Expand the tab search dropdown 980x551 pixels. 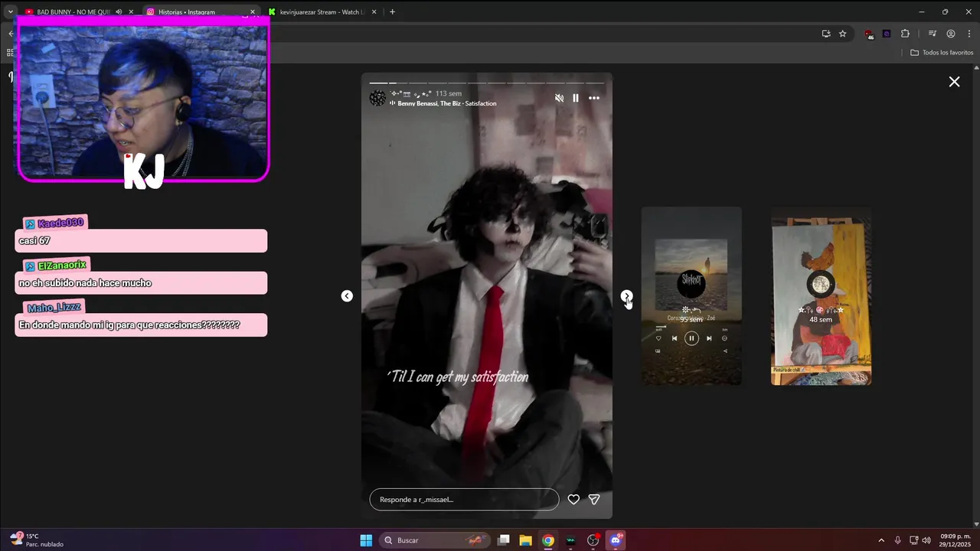point(10,11)
